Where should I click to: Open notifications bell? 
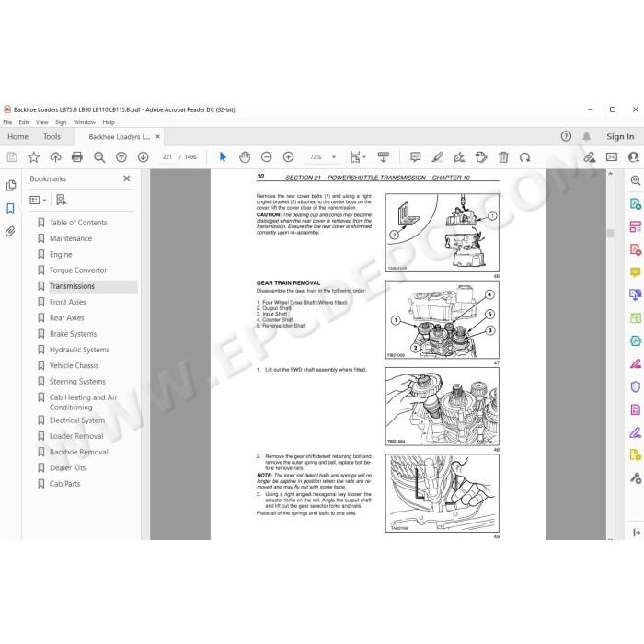coord(587,136)
